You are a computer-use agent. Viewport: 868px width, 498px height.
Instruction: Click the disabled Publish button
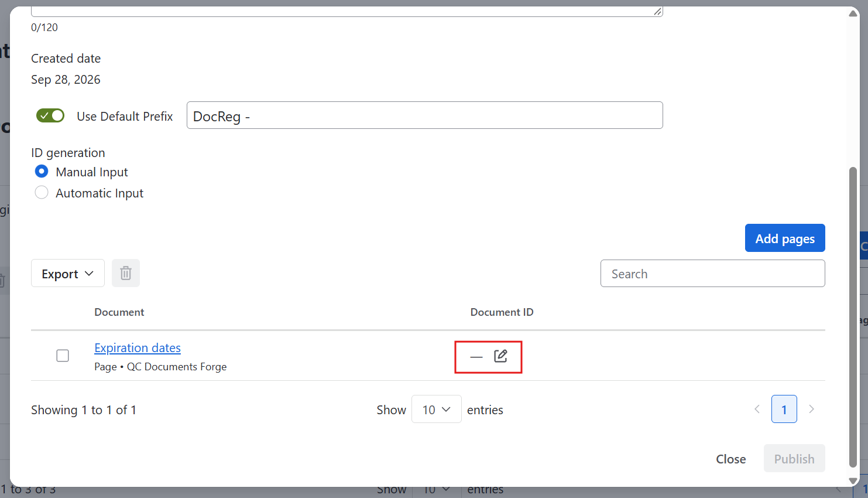(794, 459)
